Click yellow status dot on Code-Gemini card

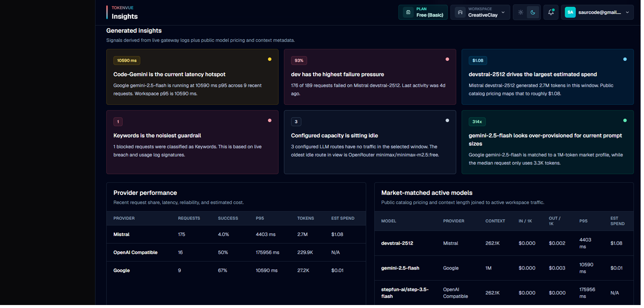[x=269, y=59]
